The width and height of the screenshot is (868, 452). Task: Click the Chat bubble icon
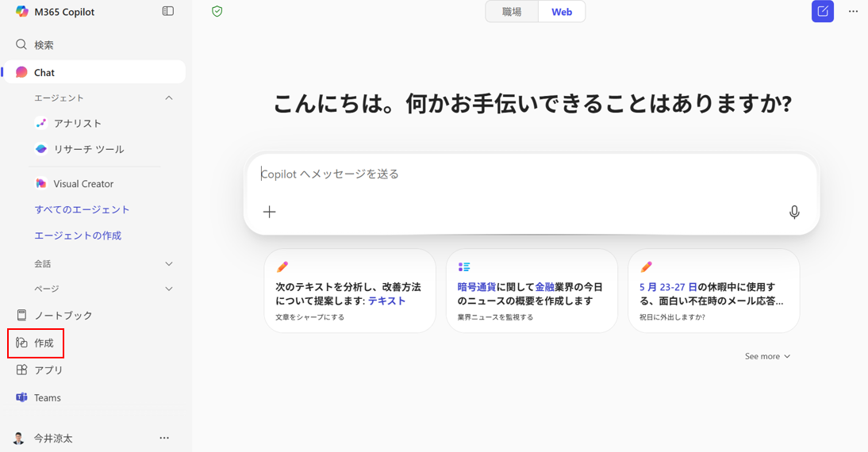[x=21, y=72]
